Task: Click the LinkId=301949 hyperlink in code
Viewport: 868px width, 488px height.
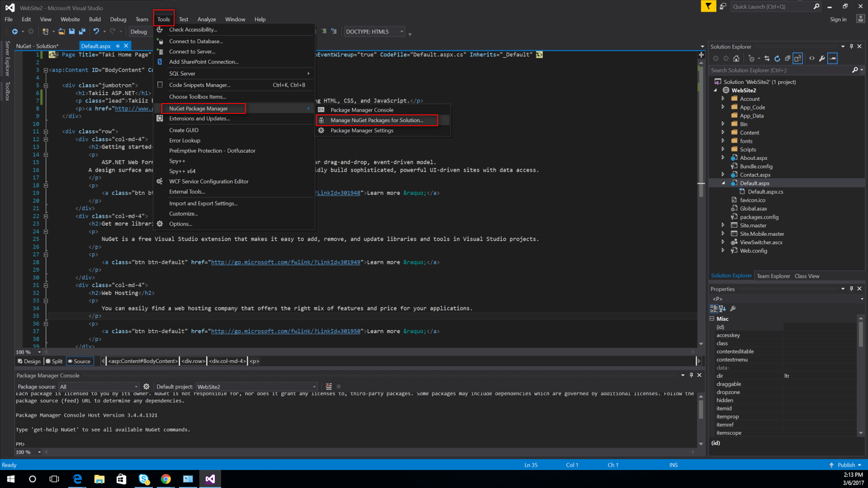Action: (x=286, y=262)
